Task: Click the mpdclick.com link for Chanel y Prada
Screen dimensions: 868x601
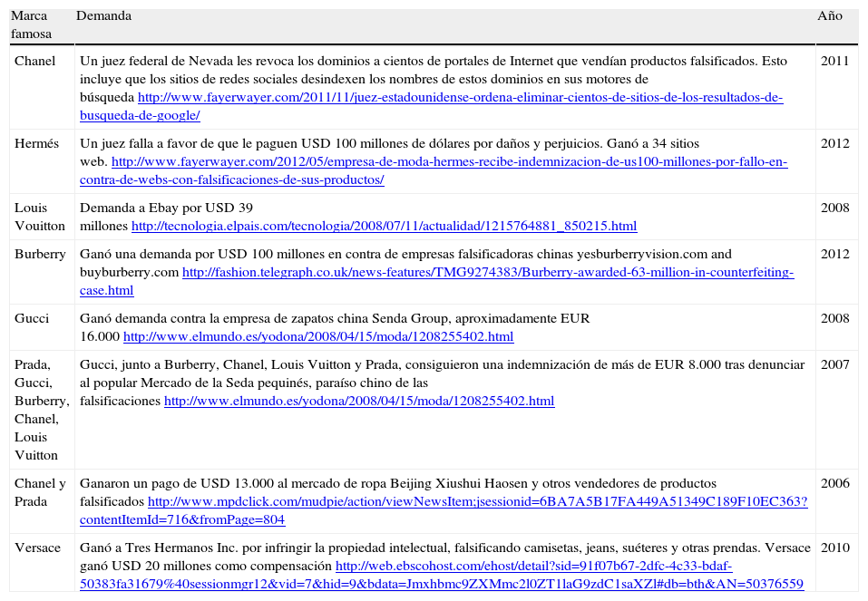Action: (x=477, y=501)
